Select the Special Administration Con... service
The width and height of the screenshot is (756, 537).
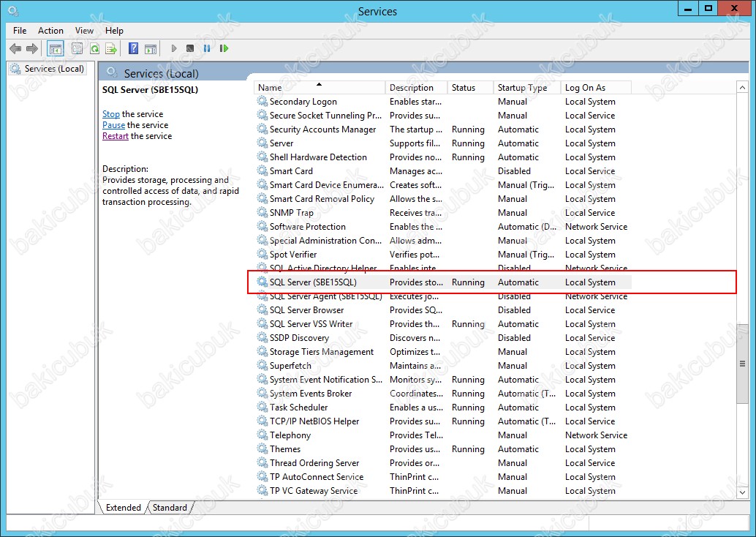pyautogui.click(x=443, y=240)
